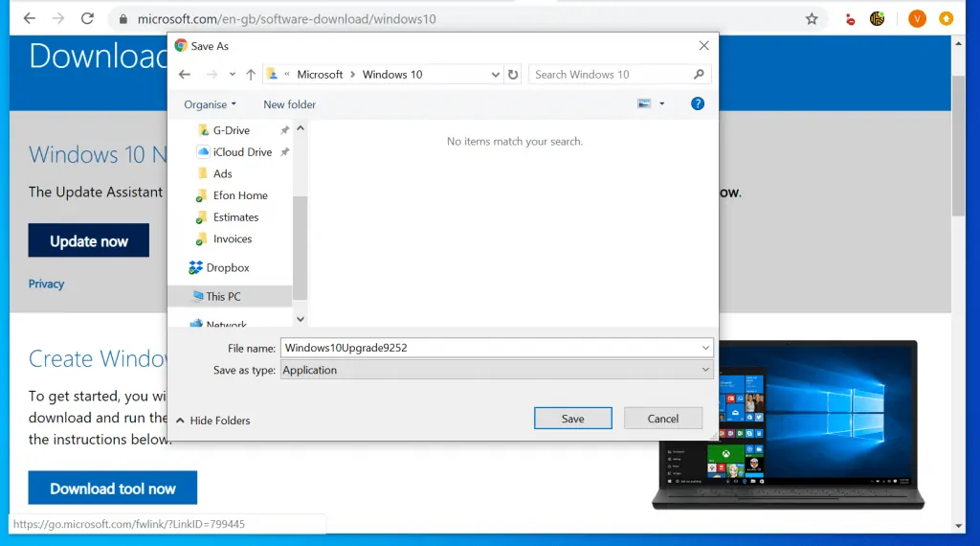Unpin G-Drive pin icon

284,130
